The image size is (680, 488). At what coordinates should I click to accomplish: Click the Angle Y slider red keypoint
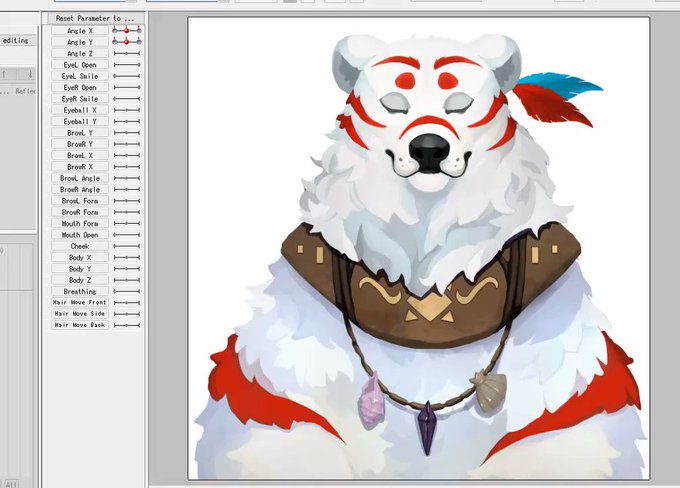point(127,42)
